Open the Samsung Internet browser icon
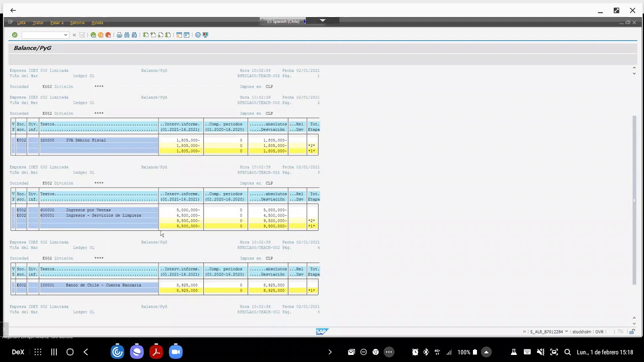This screenshot has height=362, width=644. coord(137,352)
